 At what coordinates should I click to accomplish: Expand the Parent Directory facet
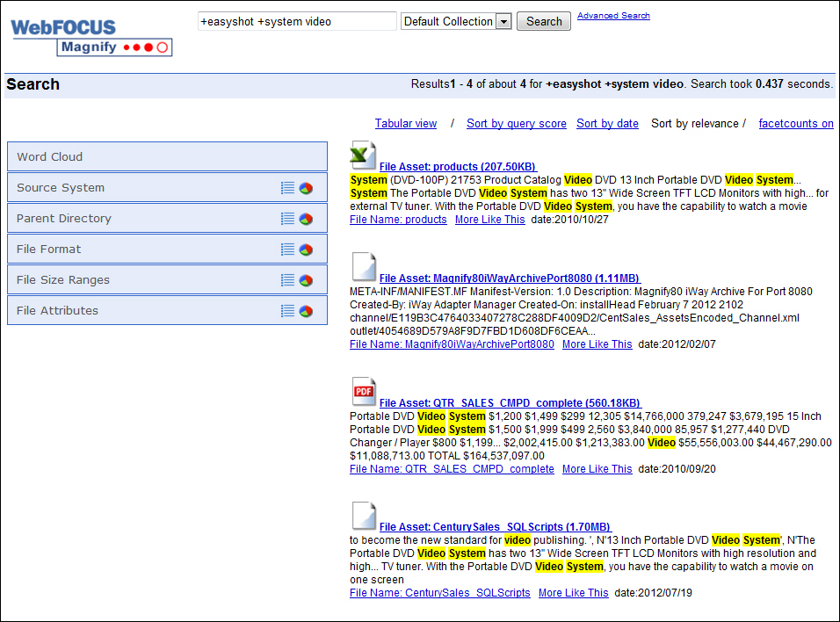[x=167, y=218]
